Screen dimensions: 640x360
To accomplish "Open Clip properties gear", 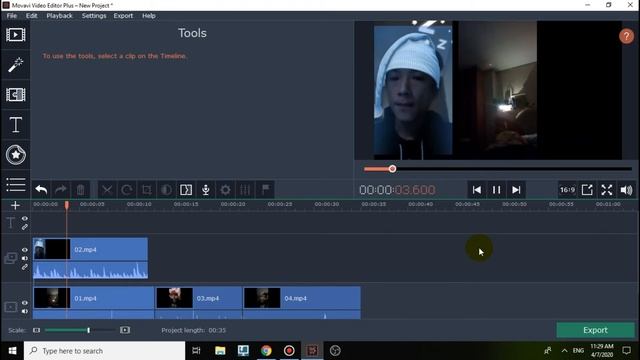I will pyautogui.click(x=225, y=190).
